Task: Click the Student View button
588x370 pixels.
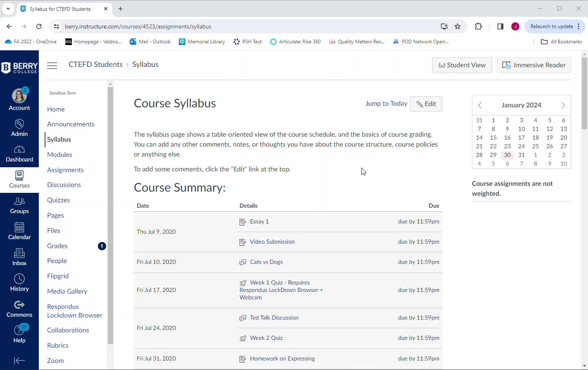Action: [462, 65]
